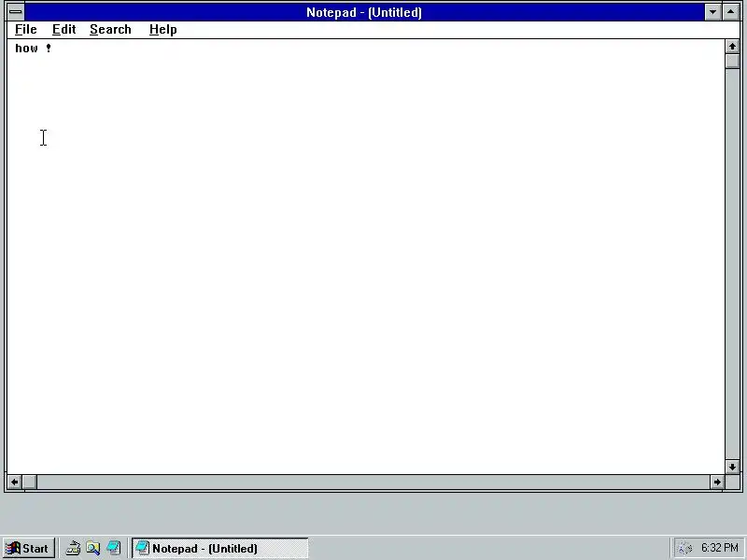Click the 6:32 PM clock
747x560 pixels.
(x=719, y=548)
